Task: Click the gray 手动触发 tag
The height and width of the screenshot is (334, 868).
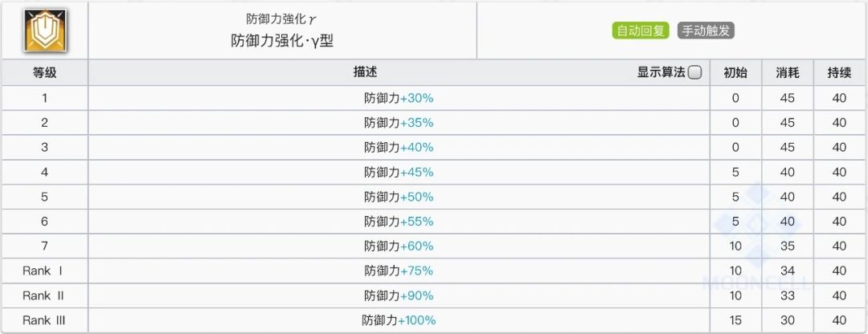Action: pos(706,31)
